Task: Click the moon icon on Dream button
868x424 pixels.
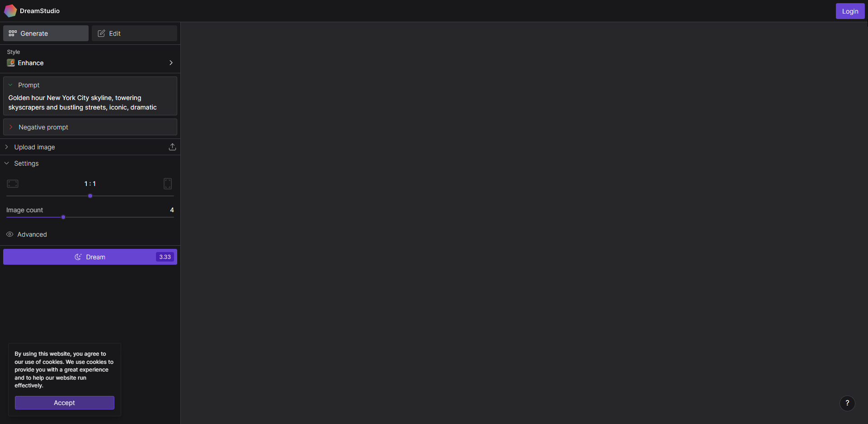Action: 78,257
